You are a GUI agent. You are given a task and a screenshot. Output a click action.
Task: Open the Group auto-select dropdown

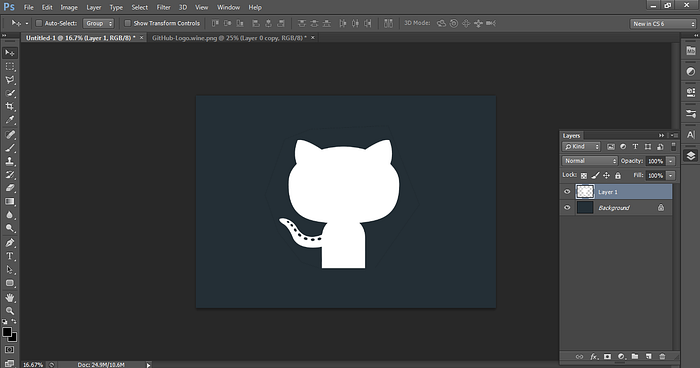98,23
